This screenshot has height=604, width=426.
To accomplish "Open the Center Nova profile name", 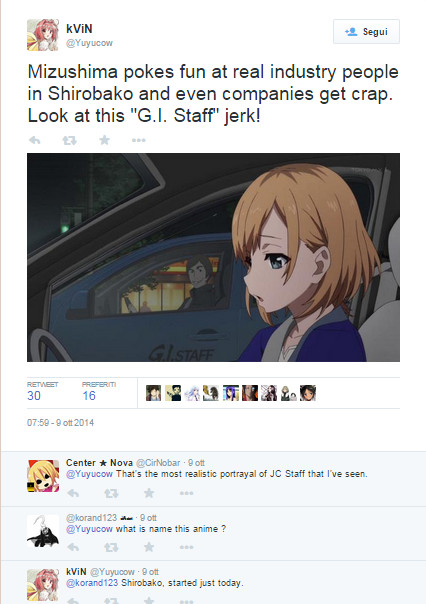I will pos(99,463).
